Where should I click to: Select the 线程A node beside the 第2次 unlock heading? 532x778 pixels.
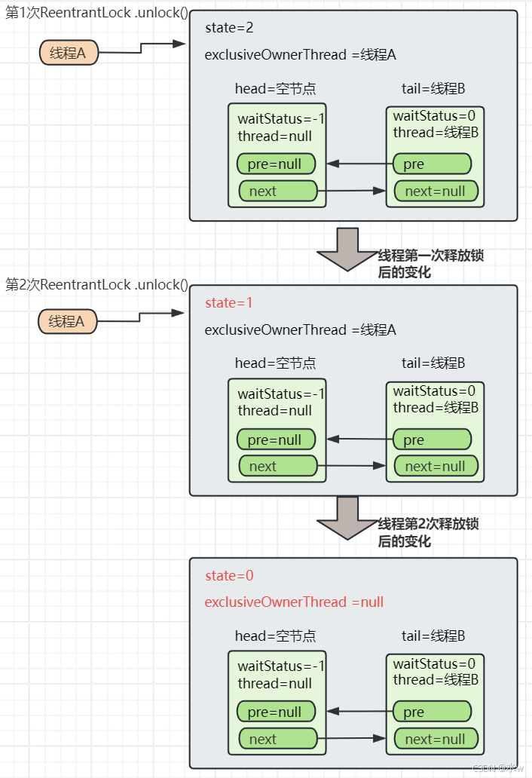[x=67, y=321]
